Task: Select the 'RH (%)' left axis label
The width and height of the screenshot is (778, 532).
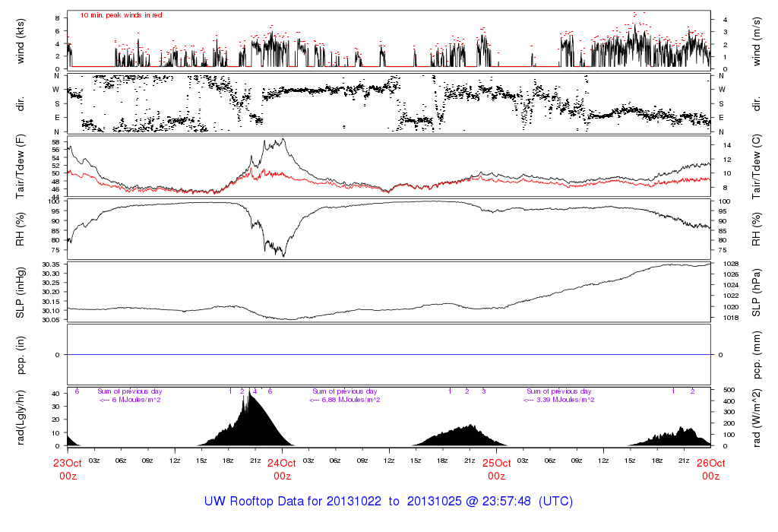Action: pos(21,229)
